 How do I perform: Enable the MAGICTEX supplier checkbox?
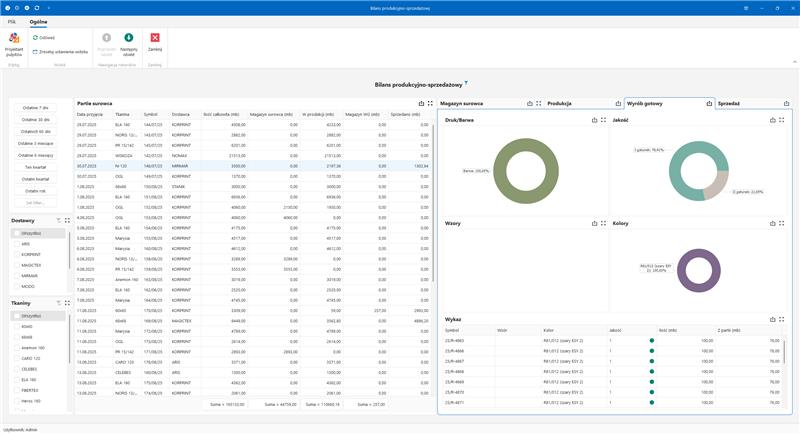15,265
